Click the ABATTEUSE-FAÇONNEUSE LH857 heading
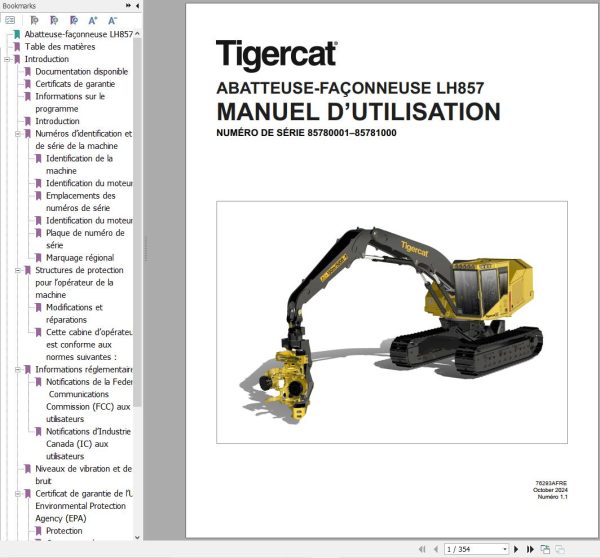The image size is (600, 558). click(x=350, y=88)
